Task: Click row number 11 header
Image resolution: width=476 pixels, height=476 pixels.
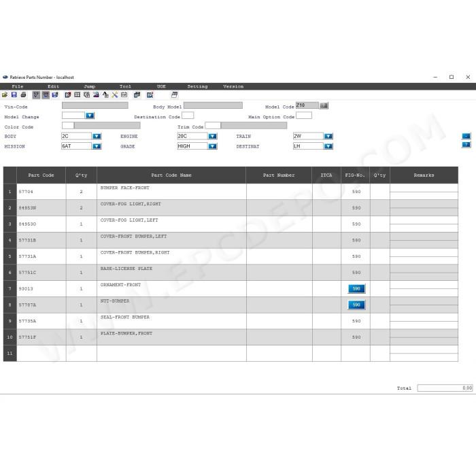Action: tap(10, 354)
